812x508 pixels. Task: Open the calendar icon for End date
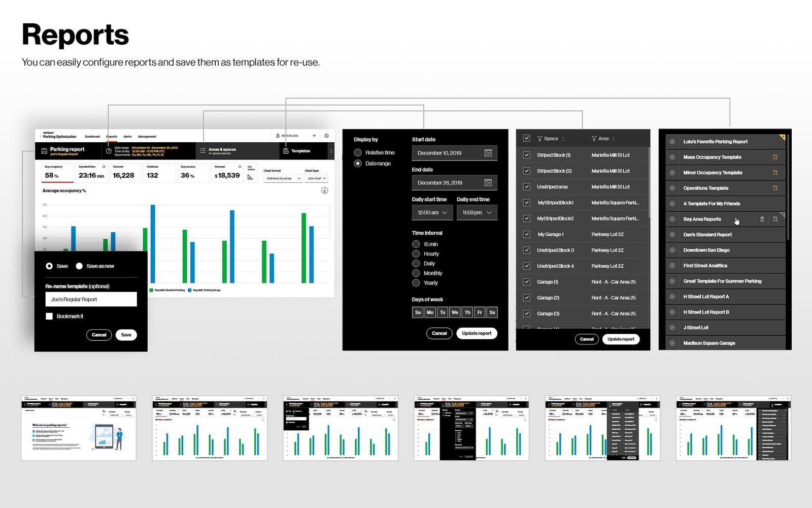[x=488, y=183]
